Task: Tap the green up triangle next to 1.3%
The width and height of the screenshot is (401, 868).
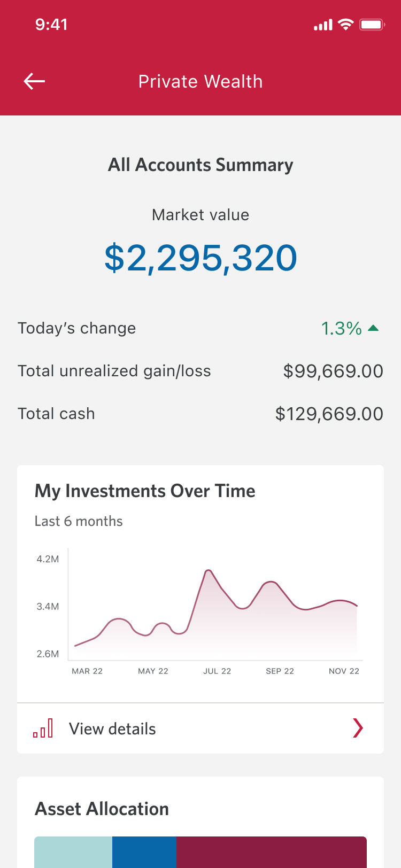Action: 374,328
